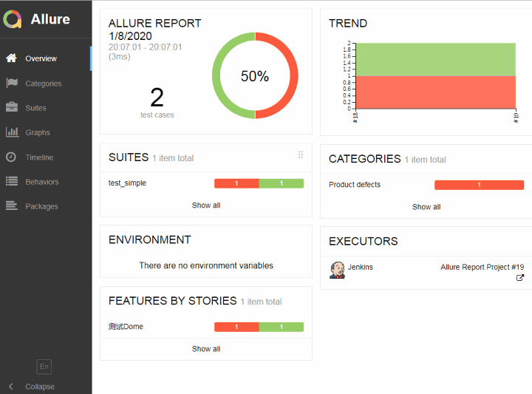
Task: Click the green area of the Trend chart
Action: pos(436,59)
